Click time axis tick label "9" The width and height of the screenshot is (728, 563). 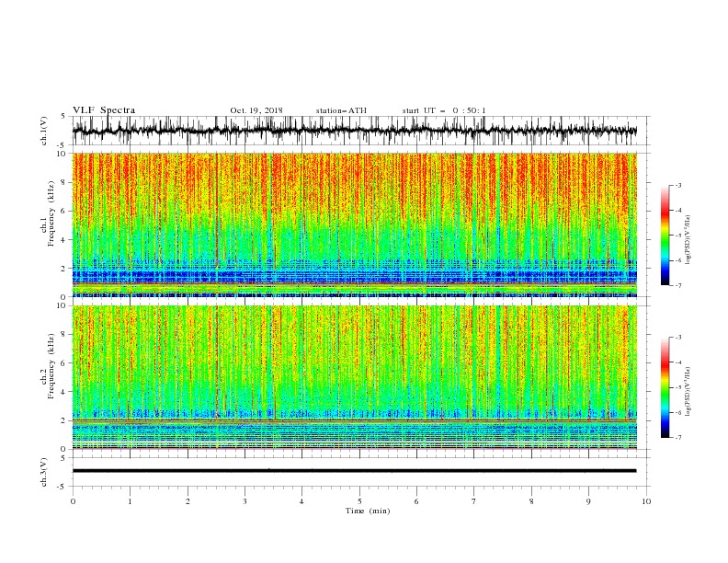click(588, 501)
